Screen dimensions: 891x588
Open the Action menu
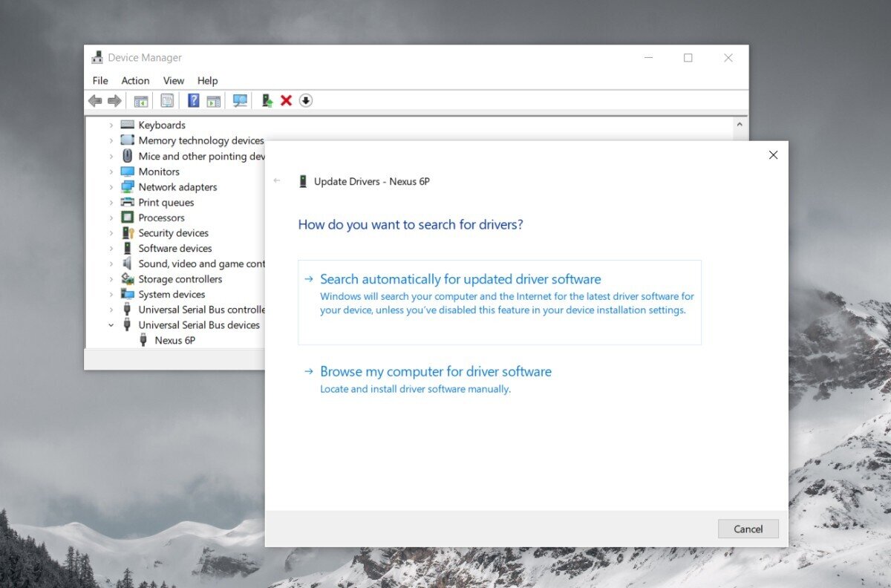[135, 80]
